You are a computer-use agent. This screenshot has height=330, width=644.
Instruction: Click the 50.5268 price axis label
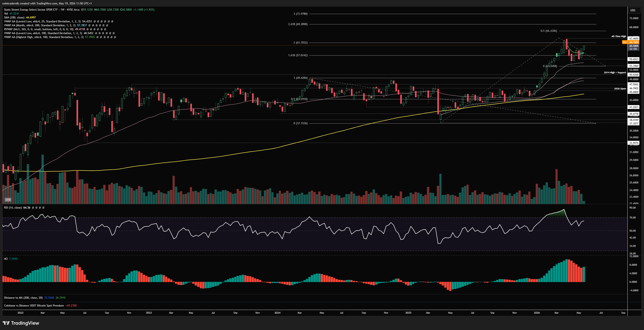634,75
